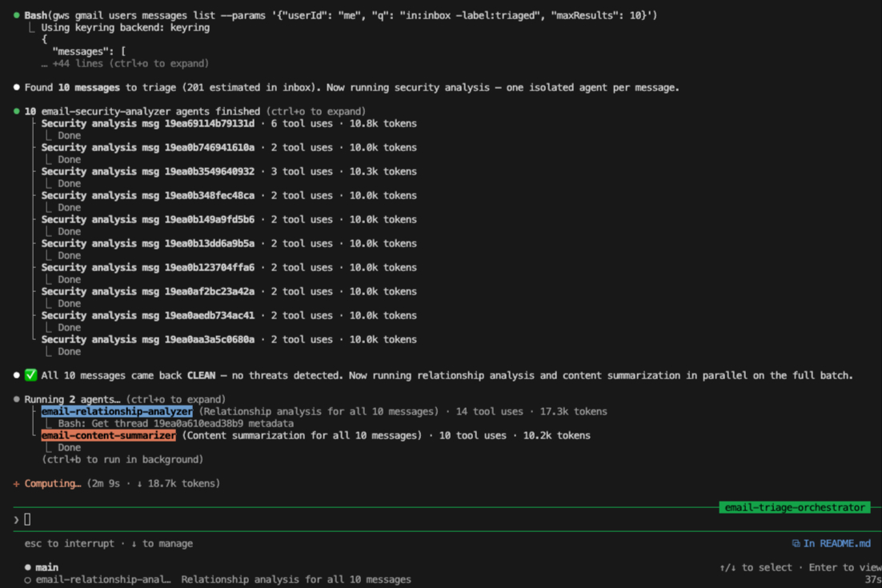The image size is (882, 588).
Task: Click the Bash: Get thread metadata line
Action: pyautogui.click(x=175, y=423)
